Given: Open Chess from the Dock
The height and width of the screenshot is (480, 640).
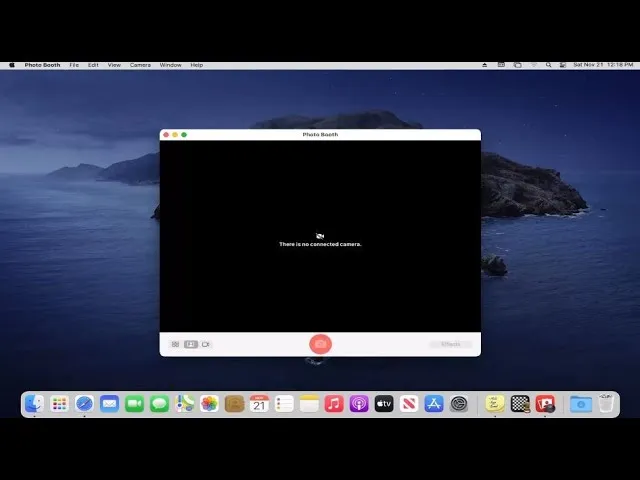Looking at the screenshot, I should point(520,404).
